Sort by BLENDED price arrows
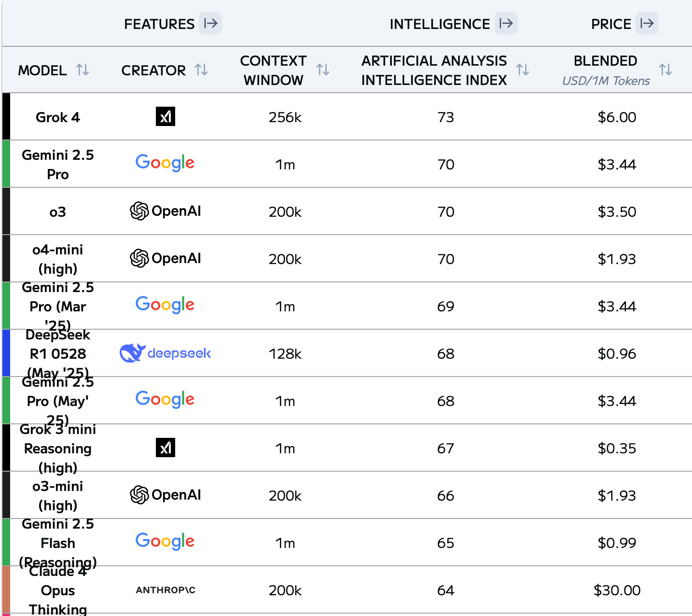The height and width of the screenshot is (616, 692). click(666, 70)
